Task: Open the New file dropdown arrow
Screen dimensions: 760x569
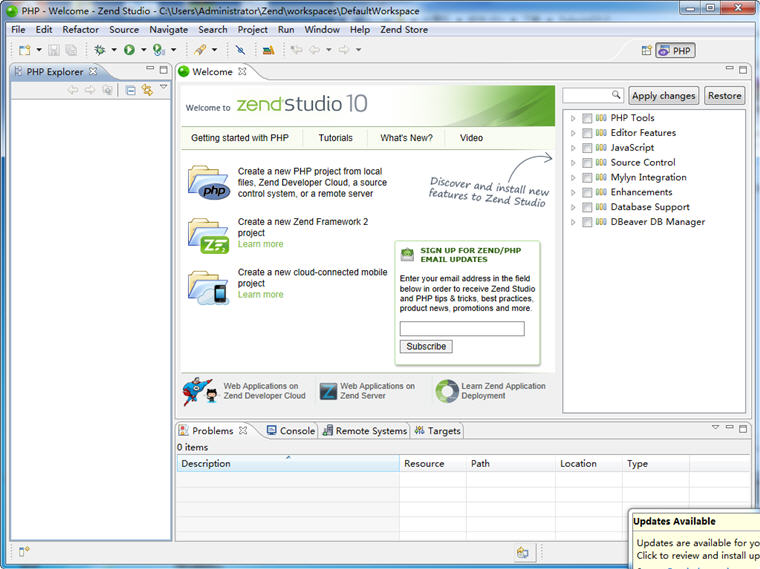Action: (x=39, y=50)
